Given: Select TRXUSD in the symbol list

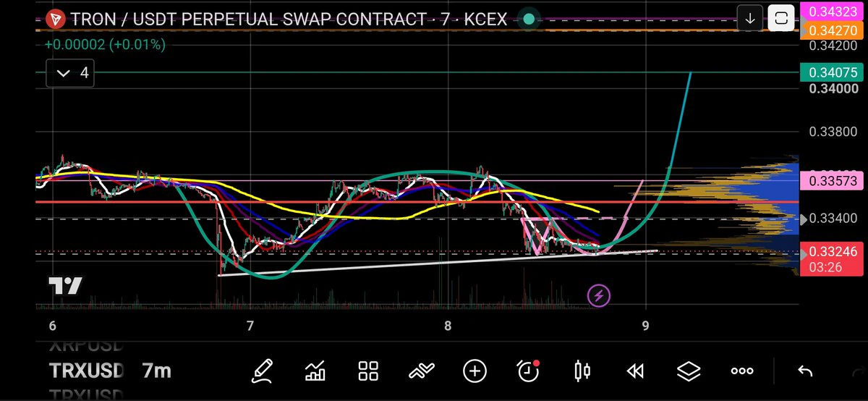Looking at the screenshot, I should (x=86, y=371).
